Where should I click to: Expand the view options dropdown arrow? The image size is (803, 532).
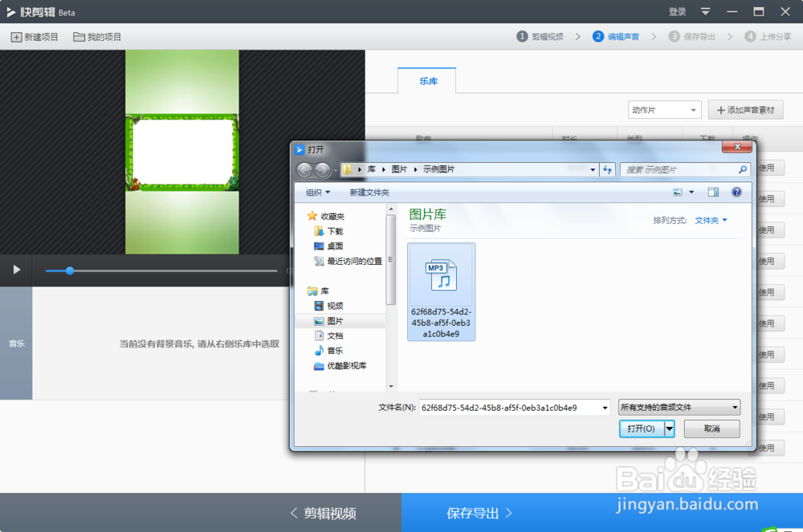[x=691, y=193]
